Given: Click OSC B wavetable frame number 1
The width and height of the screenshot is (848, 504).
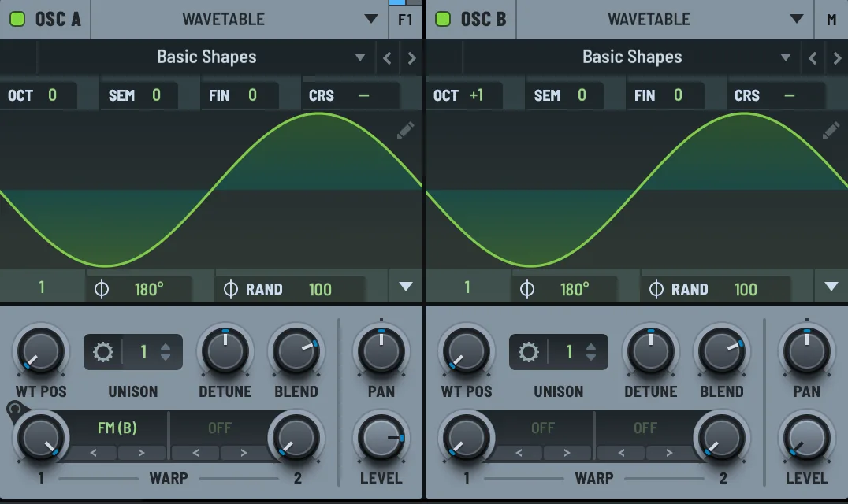Looking at the screenshot, I should point(467,287).
